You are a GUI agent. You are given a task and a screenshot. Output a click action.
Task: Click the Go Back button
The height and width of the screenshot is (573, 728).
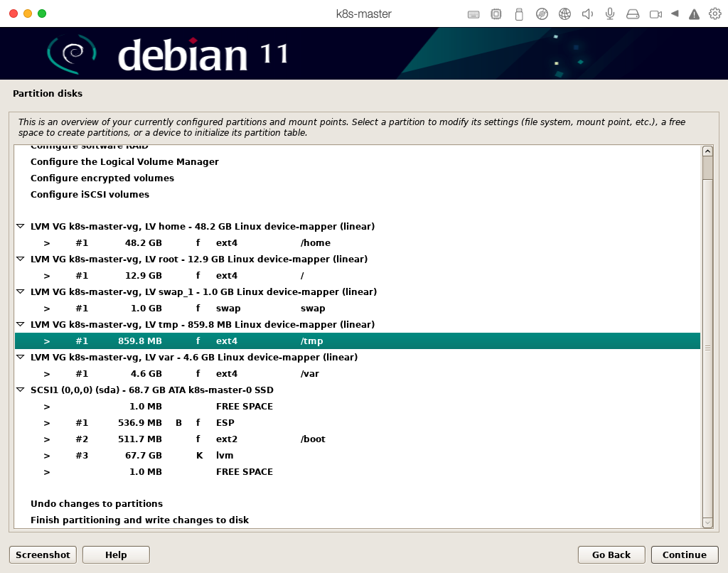coord(611,555)
